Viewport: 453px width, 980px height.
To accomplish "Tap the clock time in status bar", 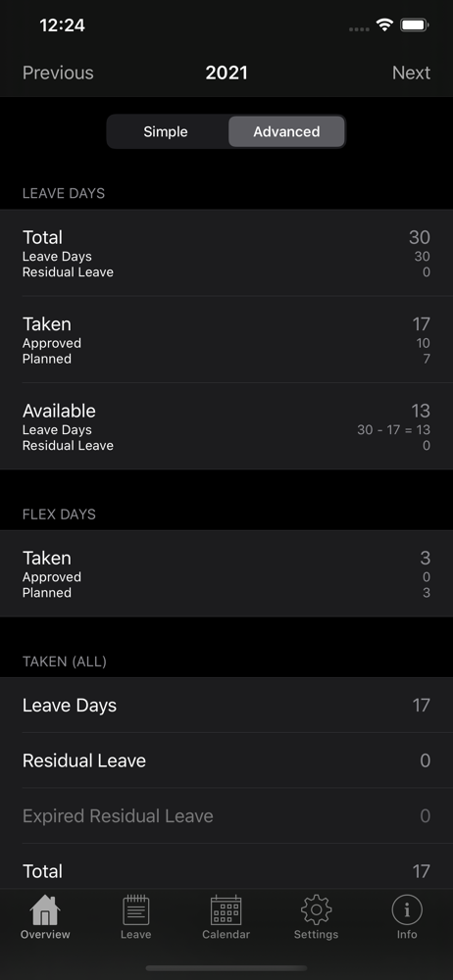I will [x=62, y=25].
